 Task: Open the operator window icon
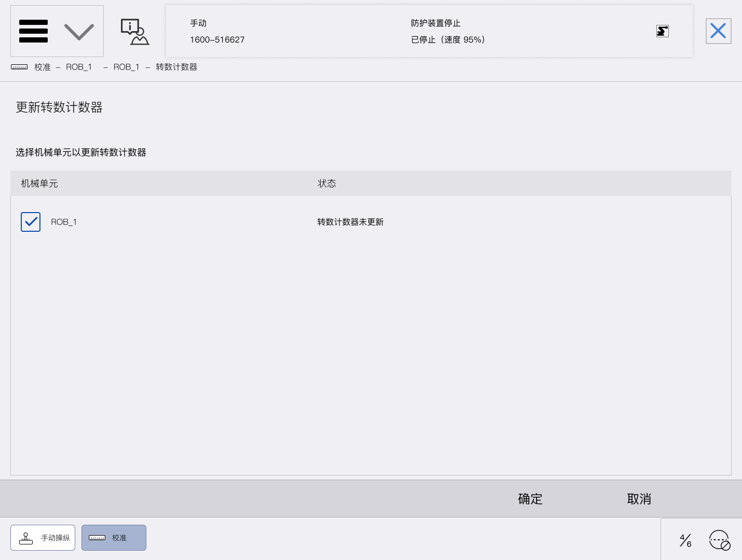tap(135, 32)
